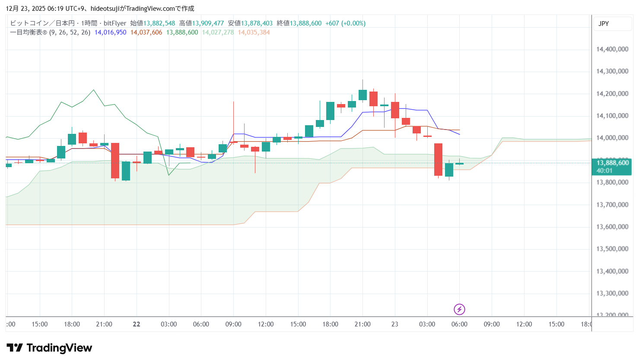Click the red 14,037,606 base line value

click(146, 32)
